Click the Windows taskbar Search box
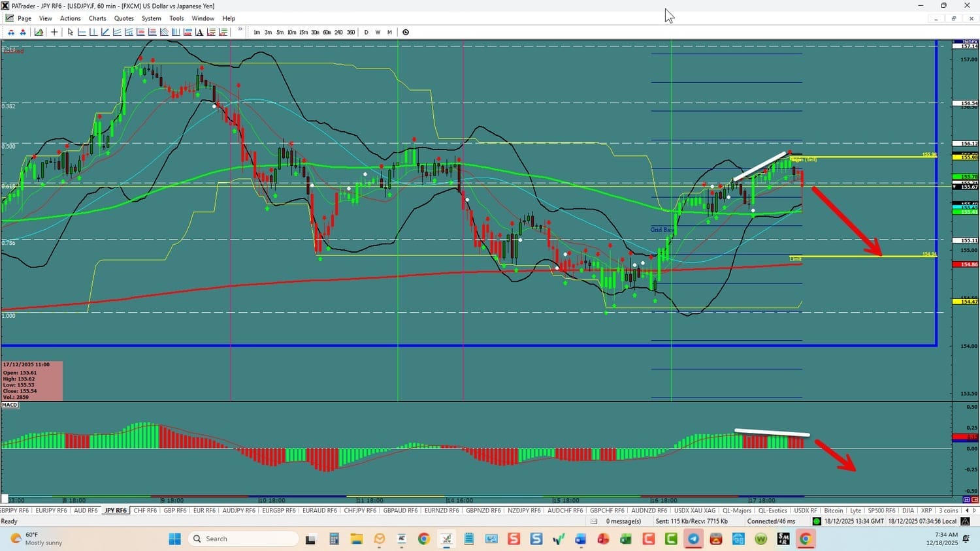 point(243,539)
